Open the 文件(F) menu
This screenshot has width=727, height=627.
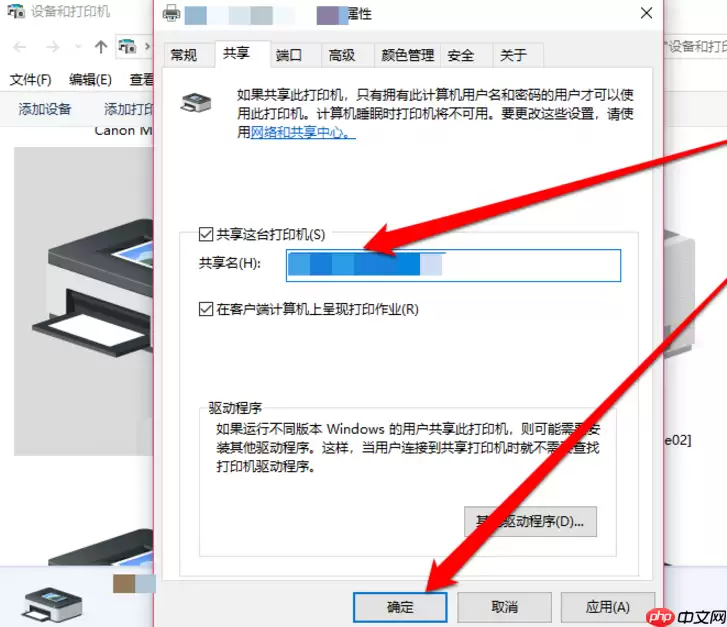click(x=30, y=80)
